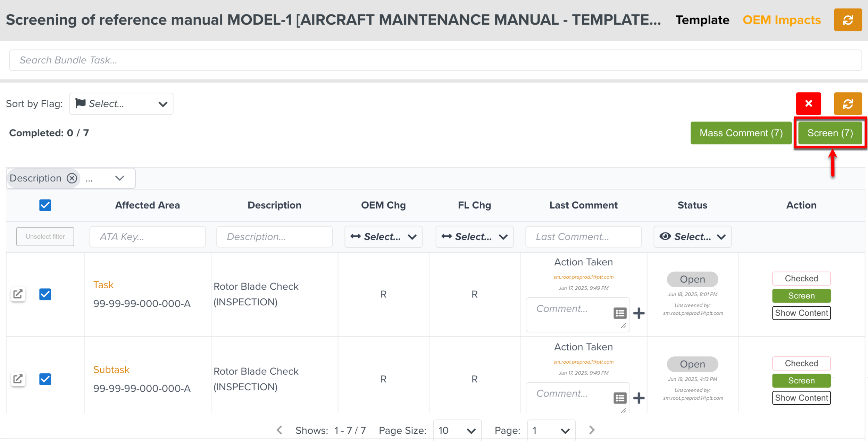The image size is (868, 441).
Task: Click Show Content for the Task row
Action: (801, 313)
